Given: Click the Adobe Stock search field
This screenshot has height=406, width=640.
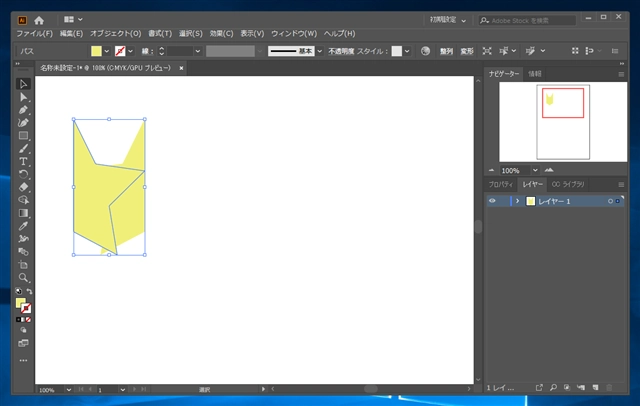Looking at the screenshot, I should pos(527,20).
